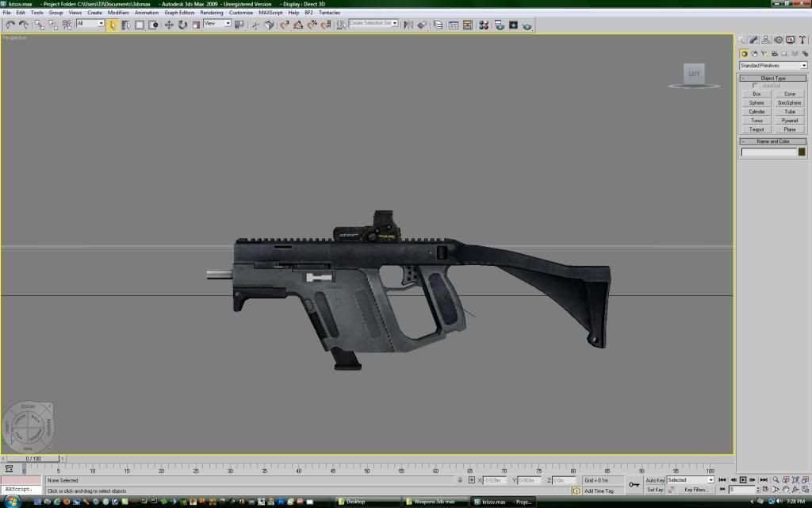Viewport: 812px width, 508px height.
Task: Open the object color swatch
Action: point(802,152)
